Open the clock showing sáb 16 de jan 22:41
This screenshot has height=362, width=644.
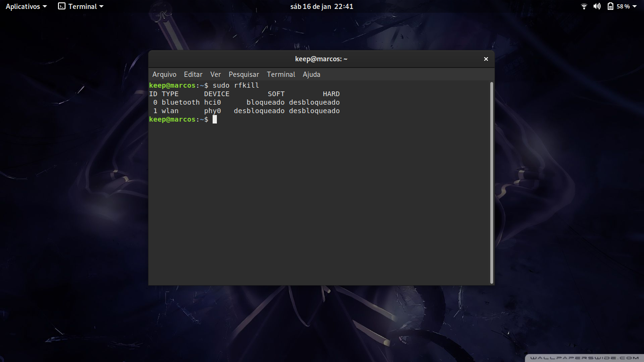click(x=322, y=7)
